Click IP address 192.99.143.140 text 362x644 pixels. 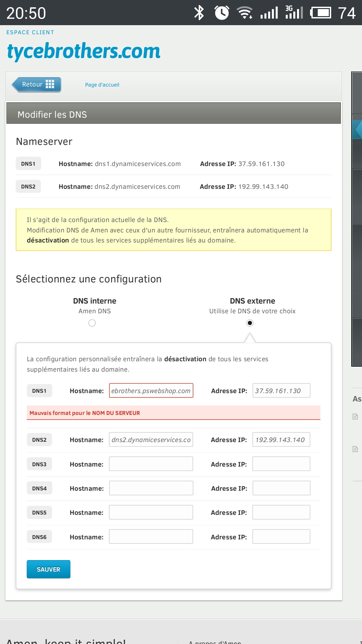[x=263, y=186]
